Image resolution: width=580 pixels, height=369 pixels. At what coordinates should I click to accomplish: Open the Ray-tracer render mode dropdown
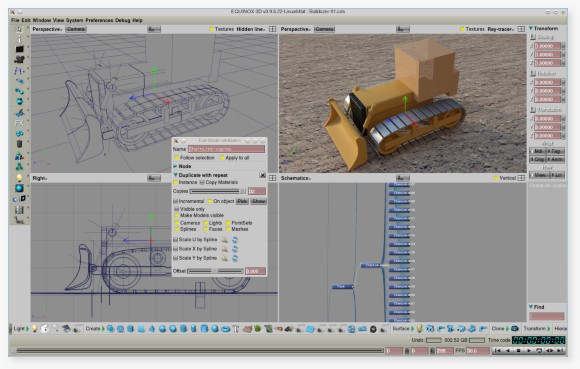(500, 29)
